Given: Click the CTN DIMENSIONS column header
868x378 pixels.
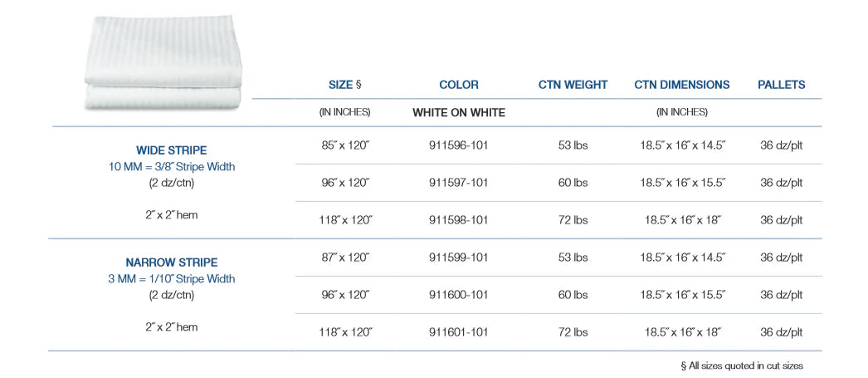Looking at the screenshot, I should (x=682, y=85).
